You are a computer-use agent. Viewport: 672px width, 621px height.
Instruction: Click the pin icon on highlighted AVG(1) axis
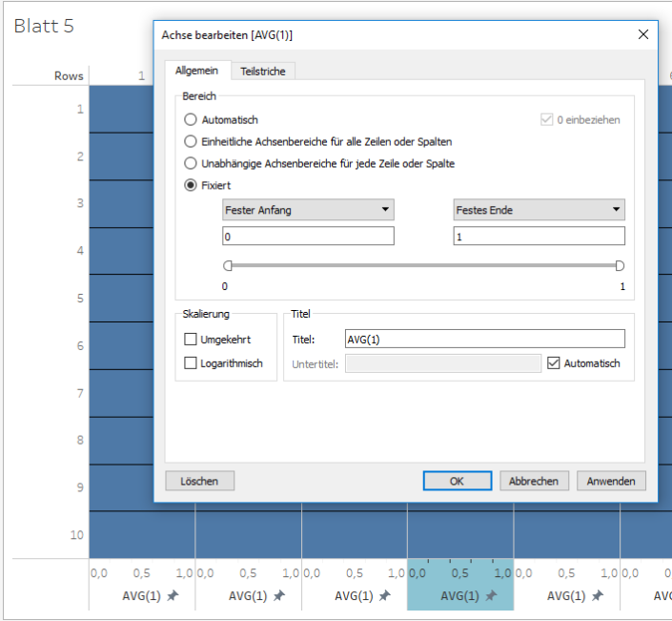491,595
